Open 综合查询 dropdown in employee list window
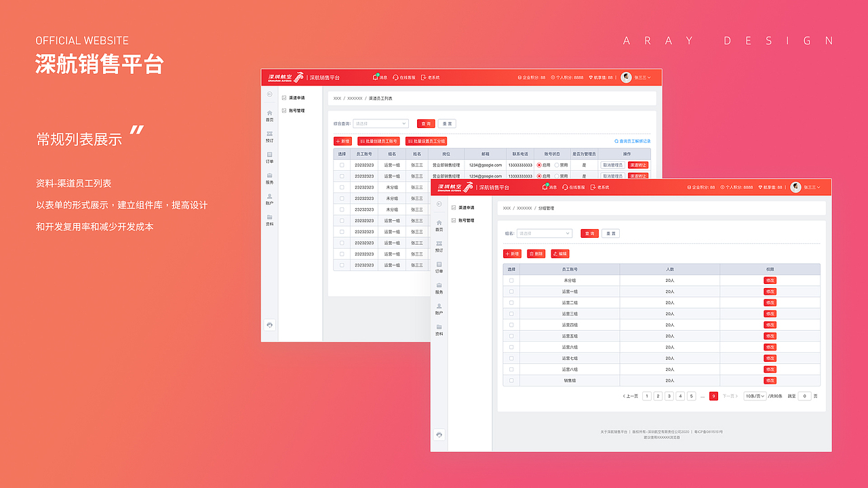 click(x=380, y=123)
